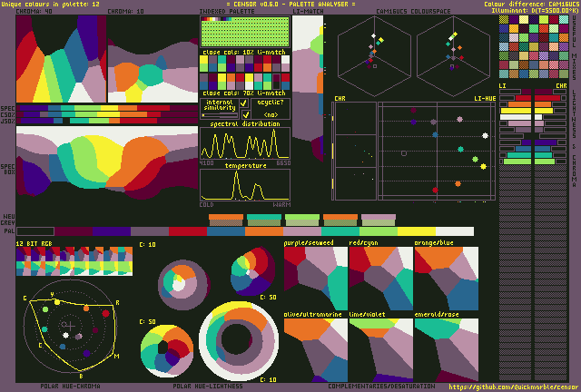The height and width of the screenshot is (392, 581).
Task: Pick the orange swatch in the PAL row
Action: click(264, 231)
